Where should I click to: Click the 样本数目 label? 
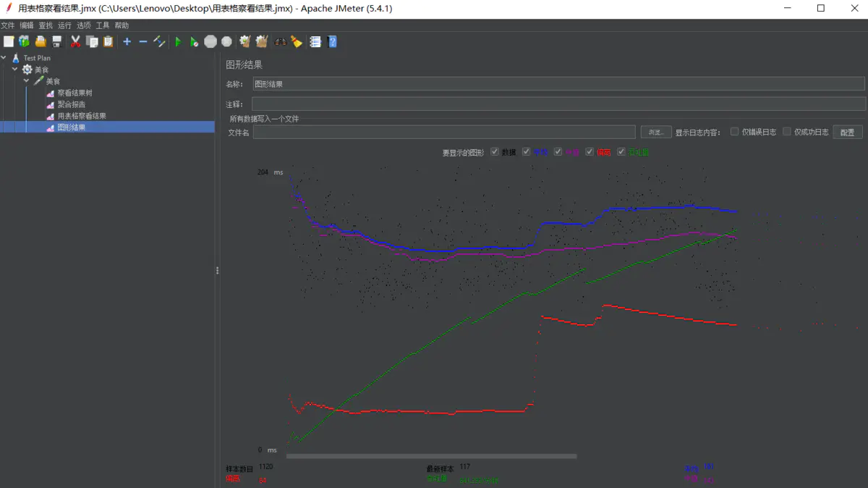click(239, 468)
